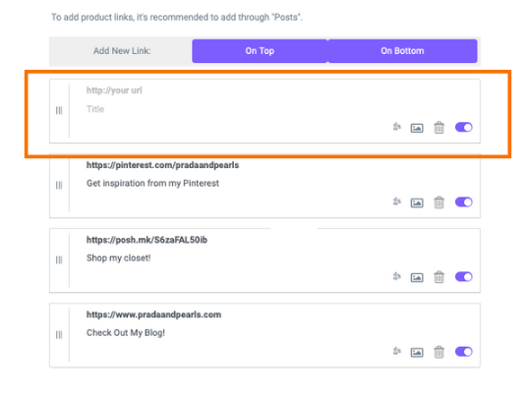The image size is (532, 396).
Task: Click dollar icon on Pinterest link row
Action: (396, 201)
